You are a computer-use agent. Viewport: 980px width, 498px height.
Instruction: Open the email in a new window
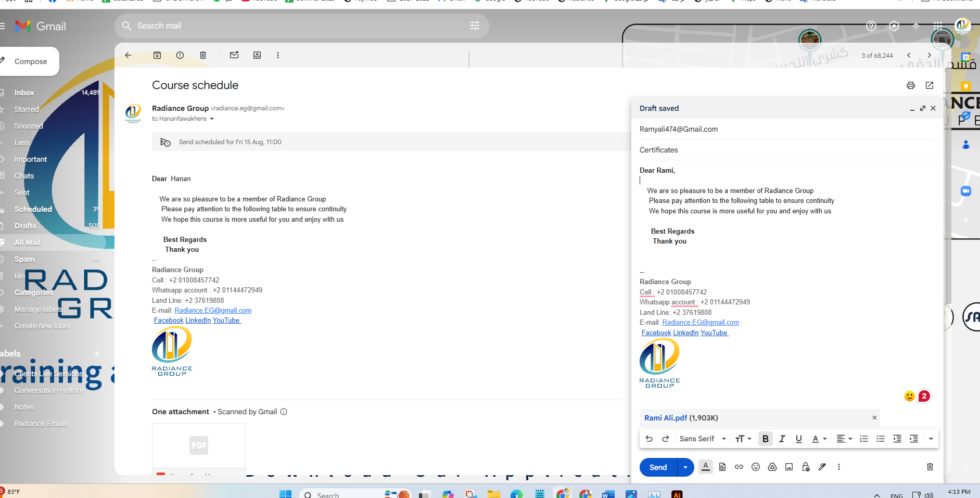[x=930, y=85]
